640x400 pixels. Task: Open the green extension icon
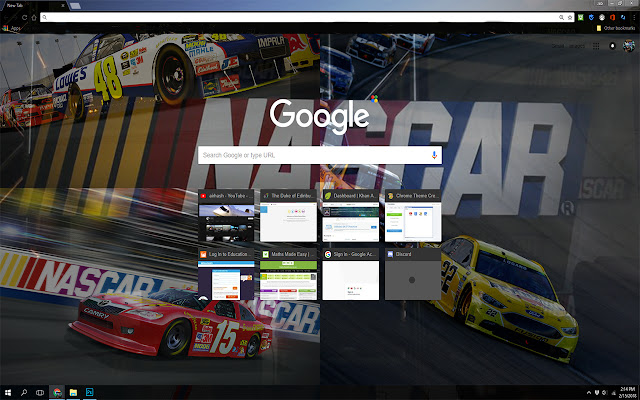click(580, 18)
